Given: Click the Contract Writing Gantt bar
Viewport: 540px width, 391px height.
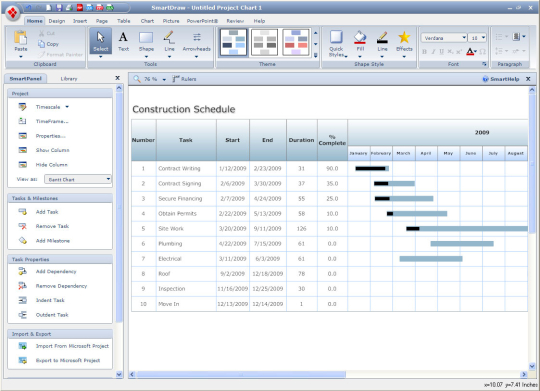Looking at the screenshot, I should (372, 168).
